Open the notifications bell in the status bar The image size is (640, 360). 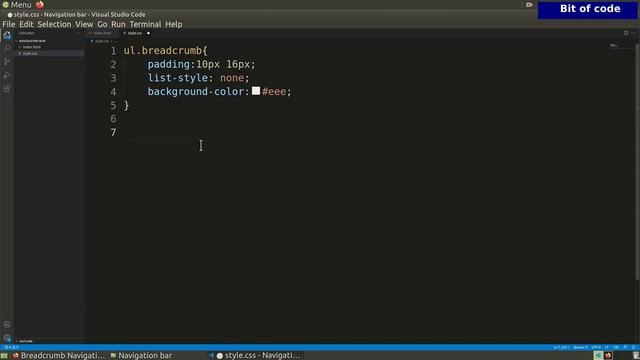coord(633,347)
